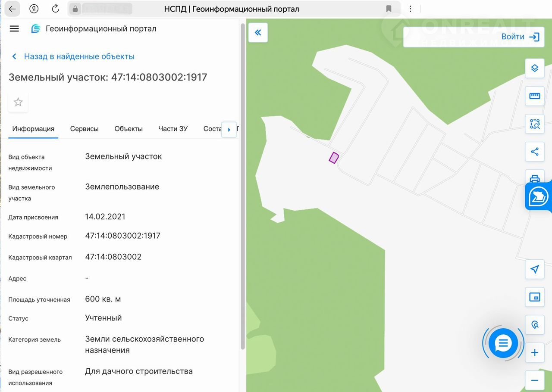Click the Войти login button
Image resolution: width=552 pixels, height=392 pixels.
tap(520, 37)
